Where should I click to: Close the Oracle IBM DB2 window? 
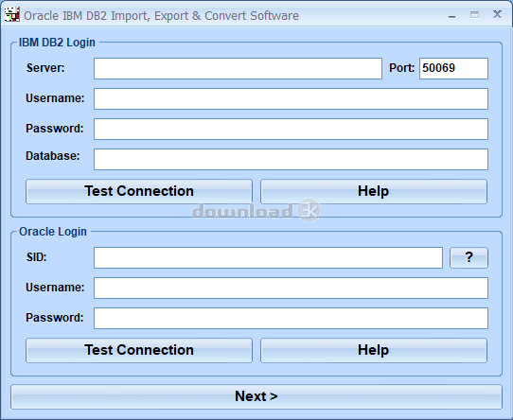(497, 14)
